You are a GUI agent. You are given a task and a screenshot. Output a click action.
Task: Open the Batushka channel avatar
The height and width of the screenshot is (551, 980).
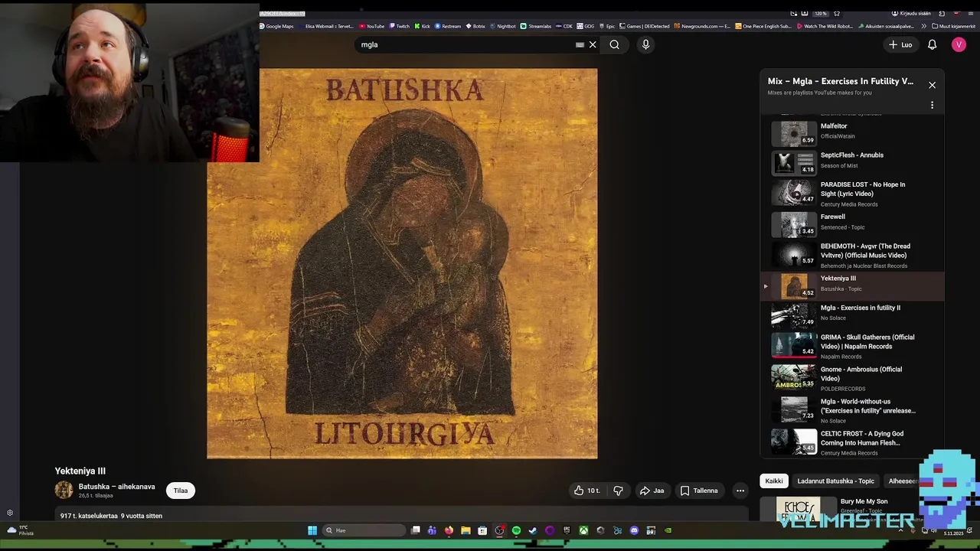(64, 491)
